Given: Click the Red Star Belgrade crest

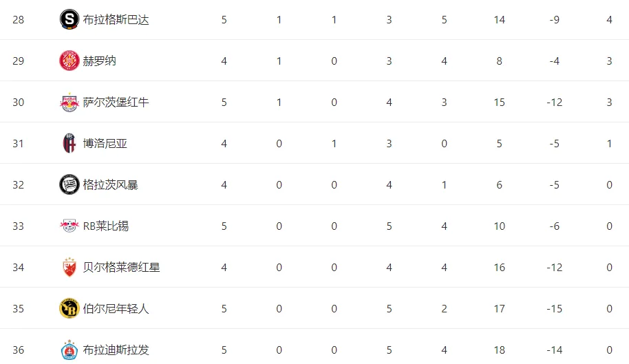Looking at the screenshot, I should click(x=69, y=267).
